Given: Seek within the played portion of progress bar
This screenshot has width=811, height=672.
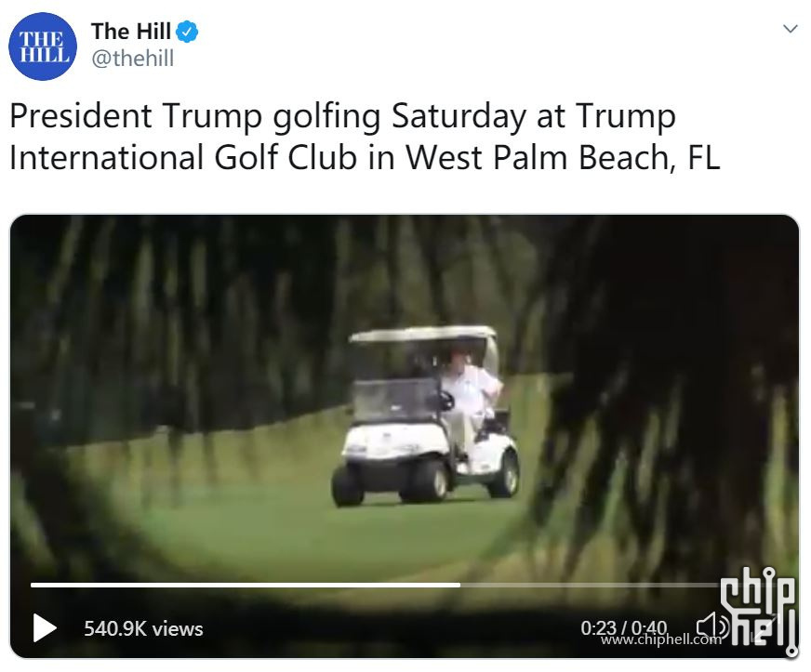Looking at the screenshot, I should (x=246, y=586).
